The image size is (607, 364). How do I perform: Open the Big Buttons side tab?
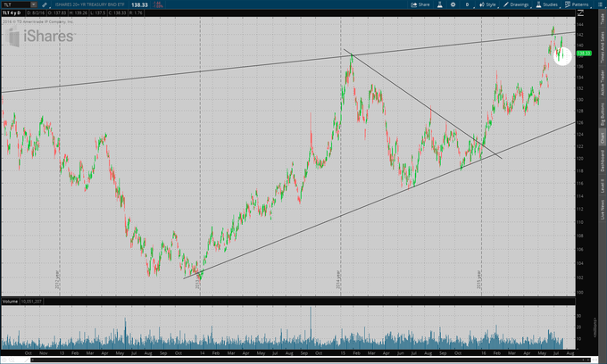603,114
